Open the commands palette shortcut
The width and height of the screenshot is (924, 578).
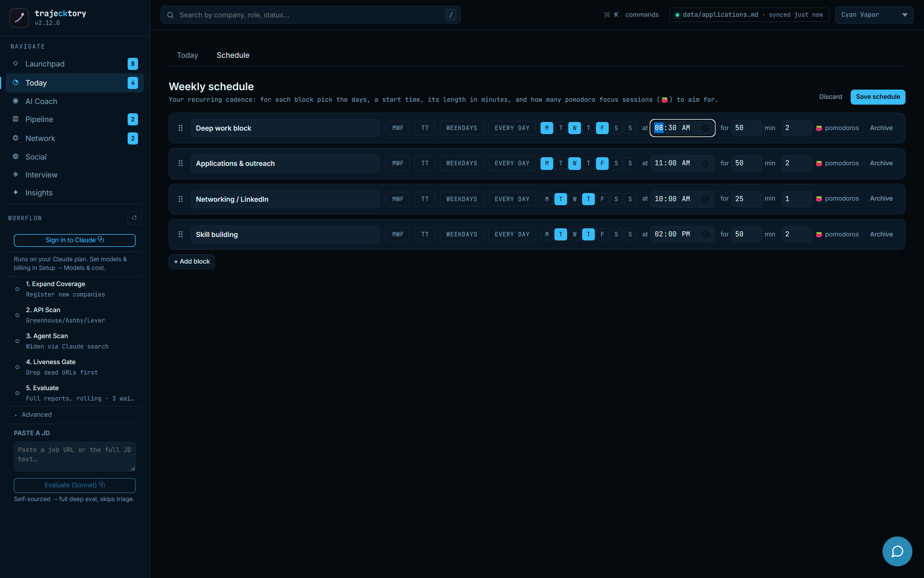pos(631,15)
